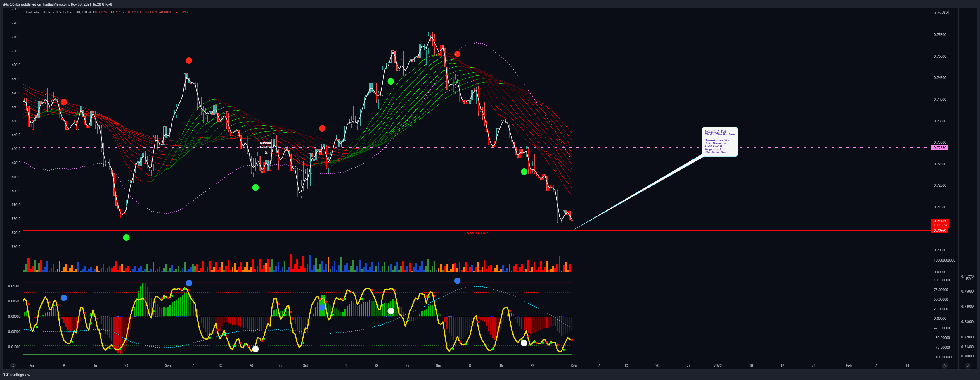Image resolution: width=980 pixels, height=380 pixels.
Task: Click the red signal dot above the early November high
Action: [x=457, y=54]
